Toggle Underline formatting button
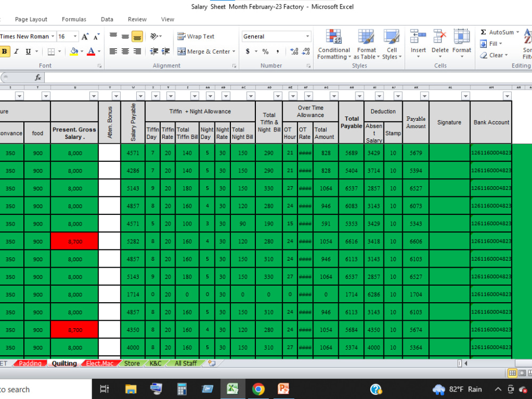Image resolution: width=532 pixels, height=399 pixels. point(28,52)
